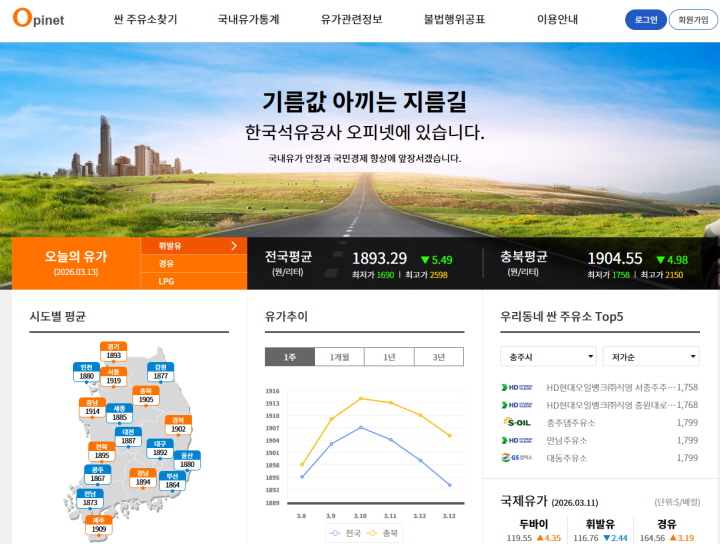The height and width of the screenshot is (544, 720).
Task: Click the 충북 1905 map marker
Action: [146, 395]
